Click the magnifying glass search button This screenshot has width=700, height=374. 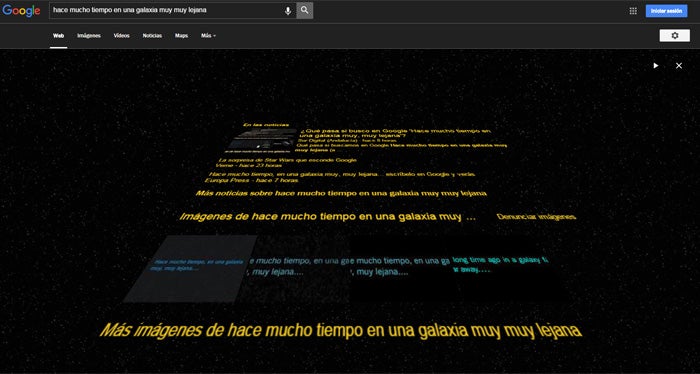[x=304, y=10]
